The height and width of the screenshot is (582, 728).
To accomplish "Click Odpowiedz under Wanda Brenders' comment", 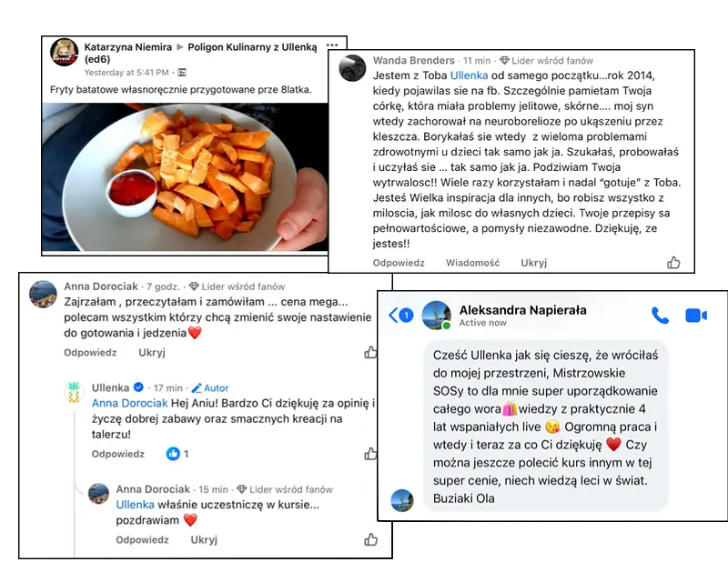I will pos(399,263).
